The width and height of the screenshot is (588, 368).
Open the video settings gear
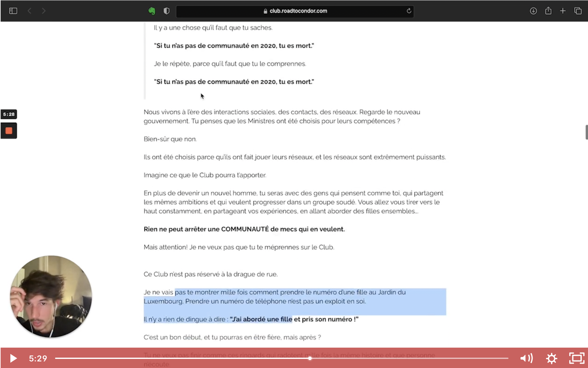tap(551, 358)
